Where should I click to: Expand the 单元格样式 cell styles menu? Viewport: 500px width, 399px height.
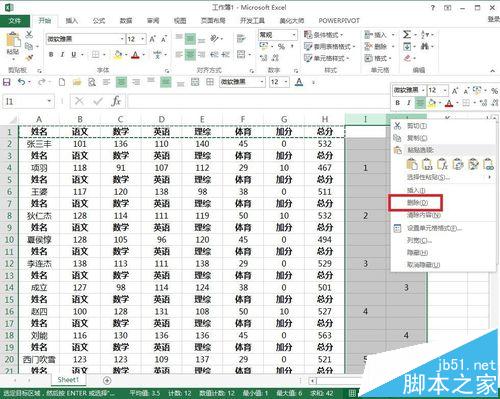pos(327,58)
